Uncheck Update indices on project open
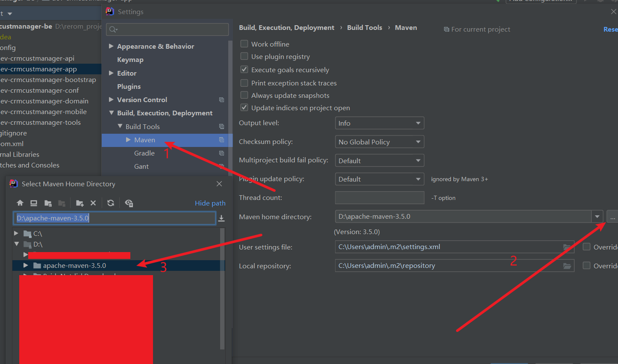 tap(244, 107)
